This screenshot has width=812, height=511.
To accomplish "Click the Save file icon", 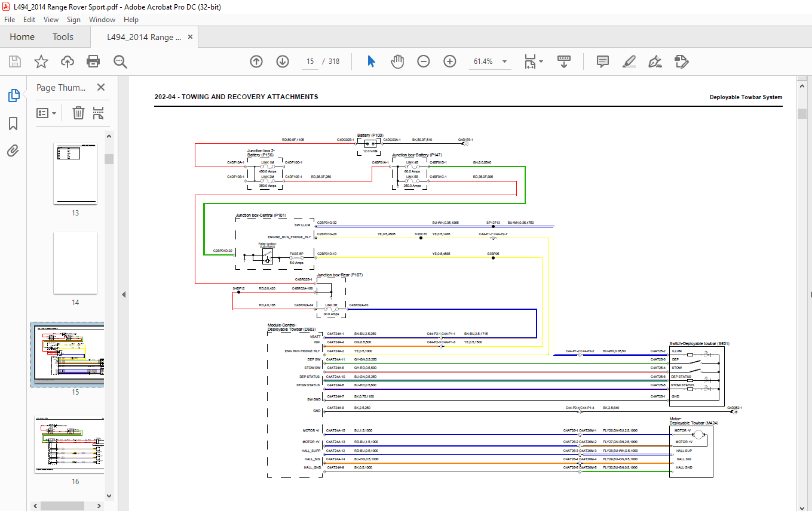I will click(x=15, y=61).
